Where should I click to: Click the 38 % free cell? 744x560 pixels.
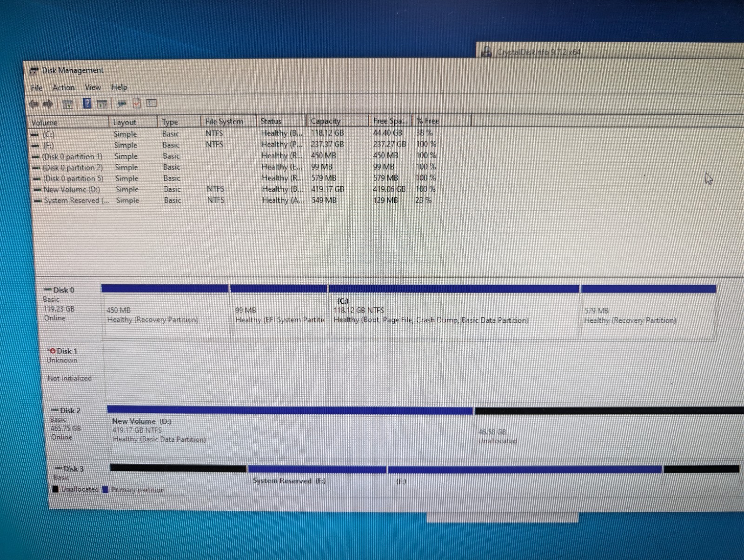424,133
